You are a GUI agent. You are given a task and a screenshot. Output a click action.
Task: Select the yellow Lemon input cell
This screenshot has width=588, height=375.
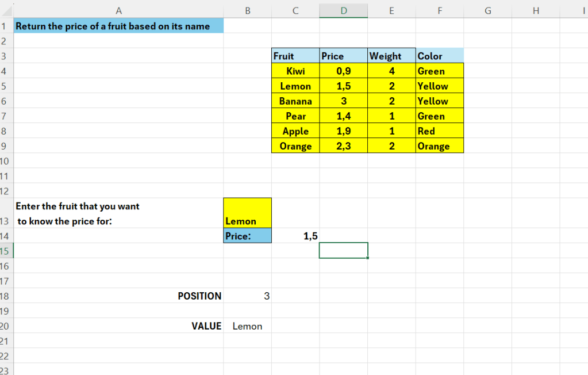[247, 213]
